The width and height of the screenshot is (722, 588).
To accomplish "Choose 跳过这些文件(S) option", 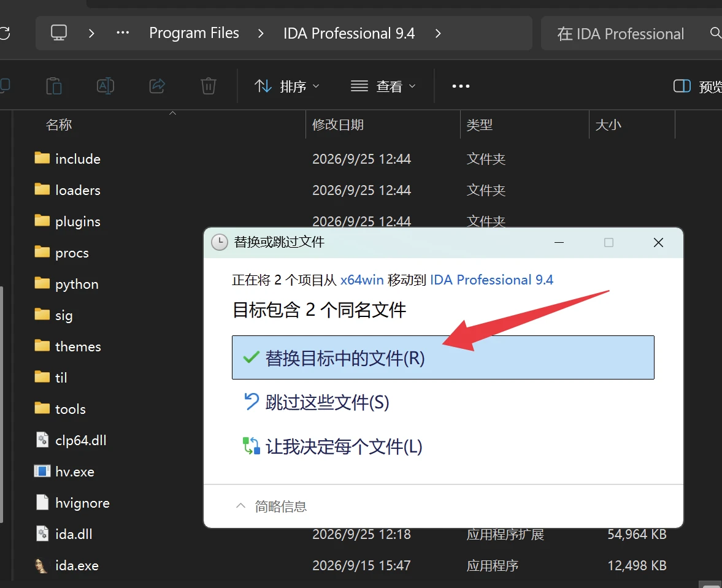I will pyautogui.click(x=327, y=402).
